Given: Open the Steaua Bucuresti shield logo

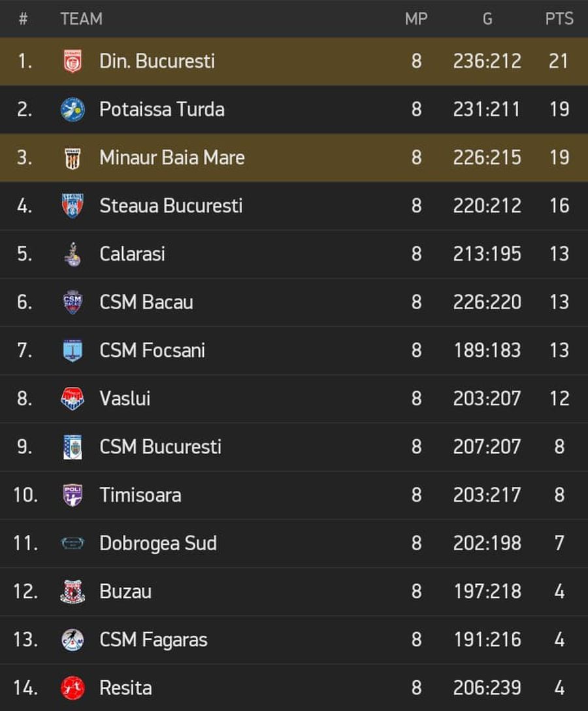Looking at the screenshot, I should tap(73, 206).
